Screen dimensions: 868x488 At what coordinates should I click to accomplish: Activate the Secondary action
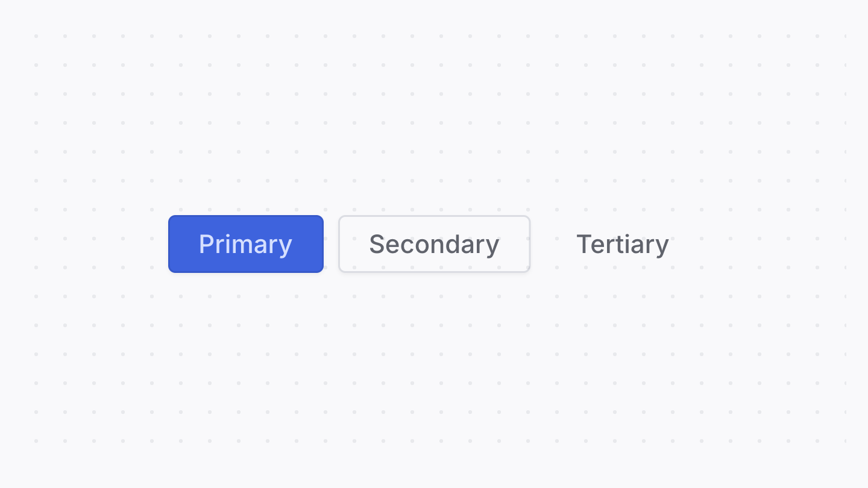click(x=434, y=244)
